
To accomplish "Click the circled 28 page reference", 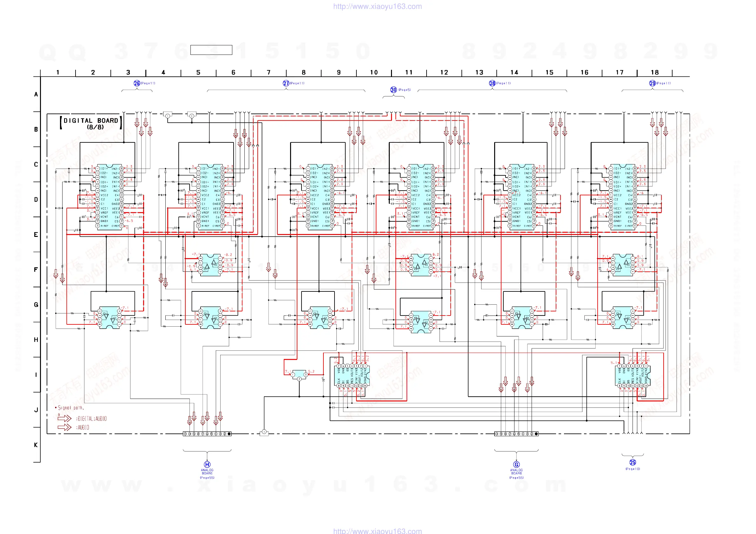I will (492, 83).
